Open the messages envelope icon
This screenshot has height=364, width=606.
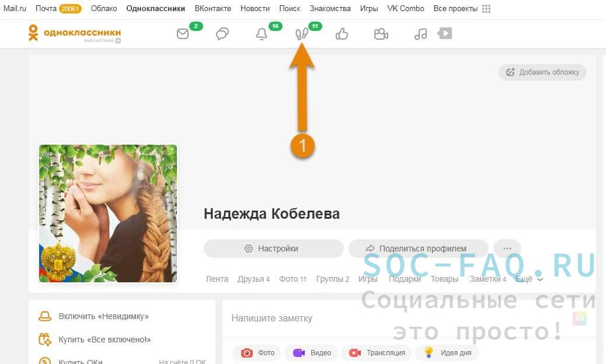183,34
